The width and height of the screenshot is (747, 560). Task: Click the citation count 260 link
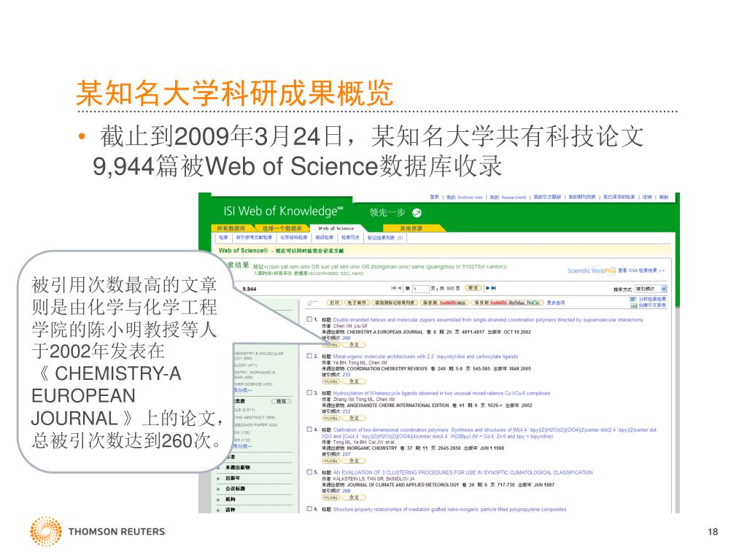347,338
